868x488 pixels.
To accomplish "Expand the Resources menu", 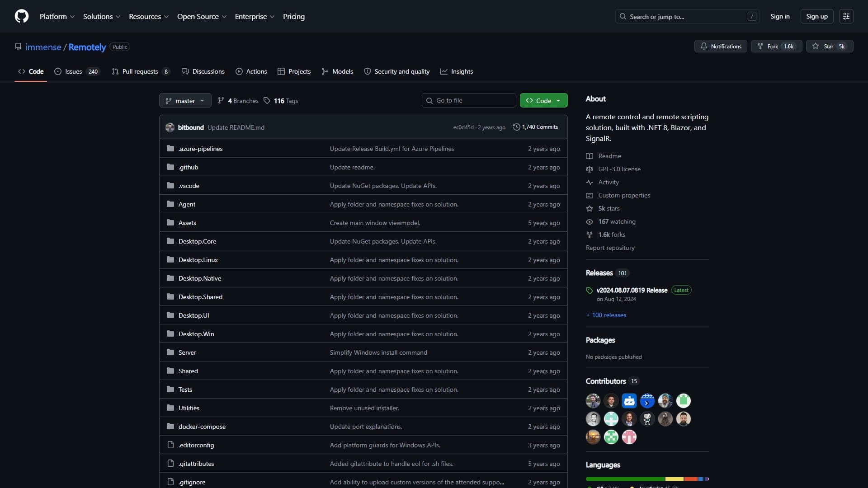I will pyautogui.click(x=149, y=16).
